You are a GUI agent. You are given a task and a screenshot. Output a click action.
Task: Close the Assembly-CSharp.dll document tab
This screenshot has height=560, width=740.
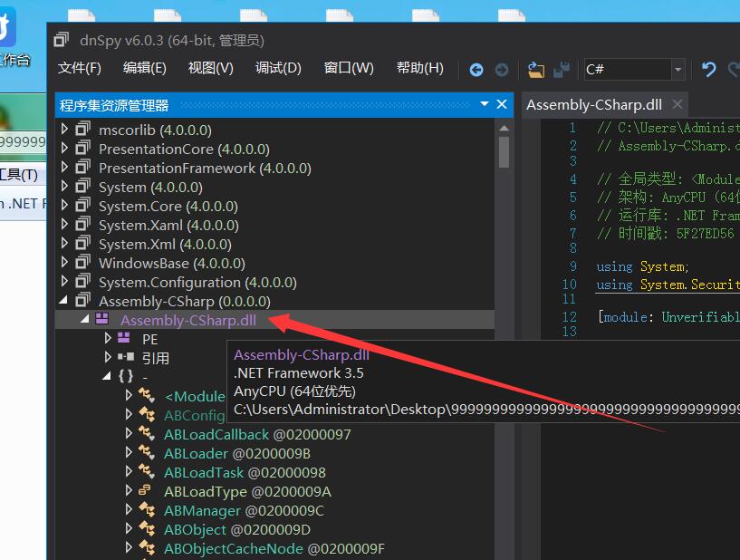click(x=676, y=105)
